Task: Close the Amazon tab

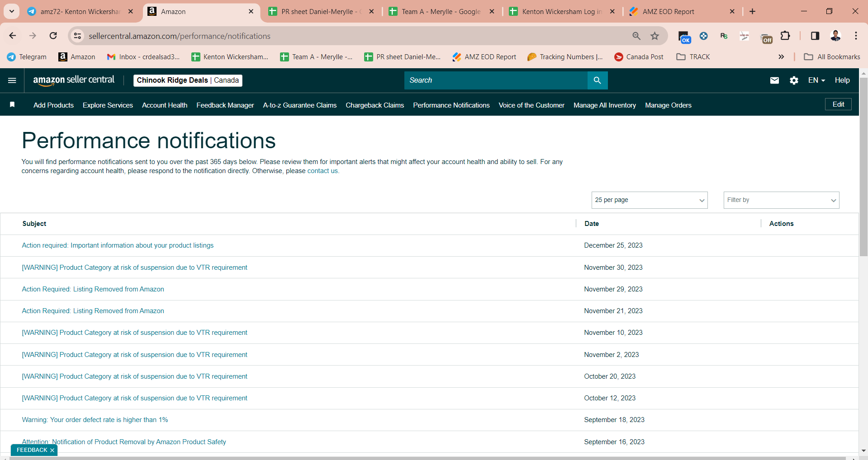Action: [x=251, y=11]
